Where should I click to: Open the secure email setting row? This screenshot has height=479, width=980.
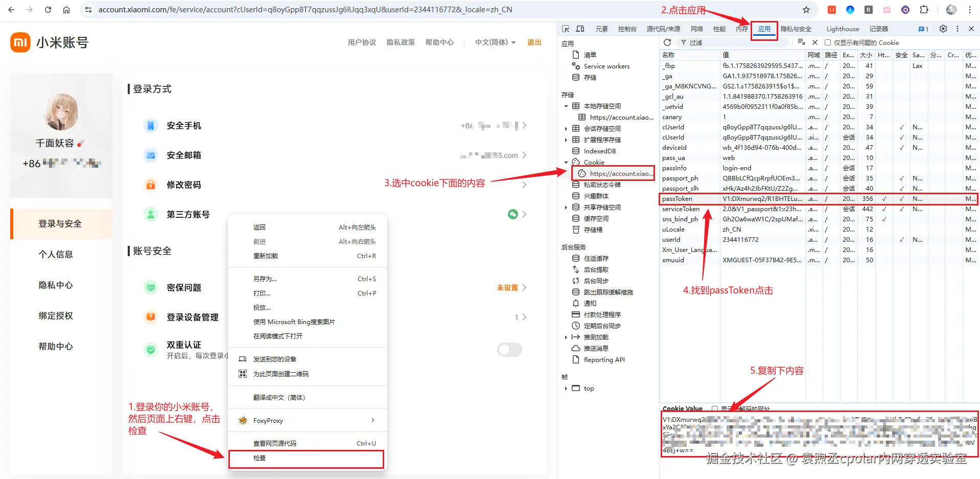click(335, 155)
